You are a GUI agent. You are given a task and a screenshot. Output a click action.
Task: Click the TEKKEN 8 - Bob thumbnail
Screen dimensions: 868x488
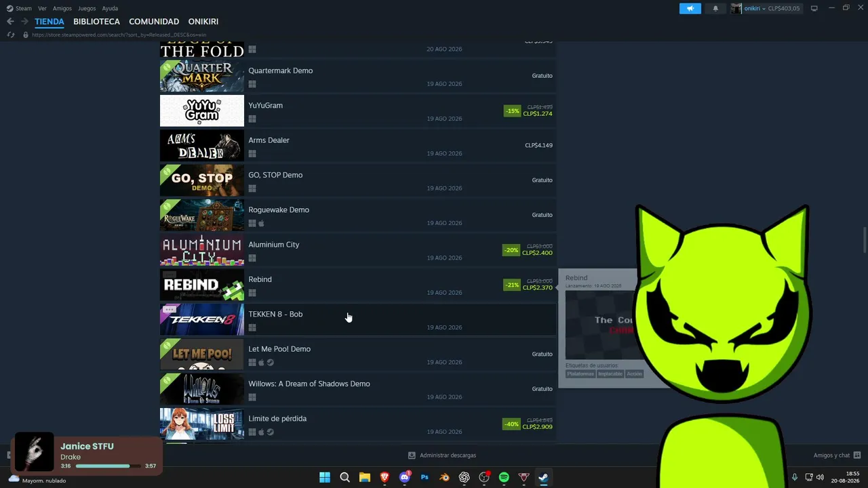pyautogui.click(x=202, y=319)
